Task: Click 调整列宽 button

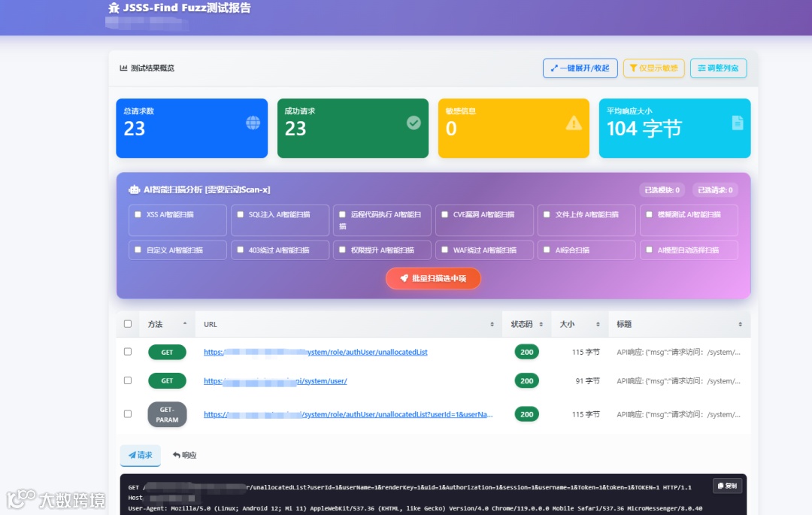Action: [718, 68]
